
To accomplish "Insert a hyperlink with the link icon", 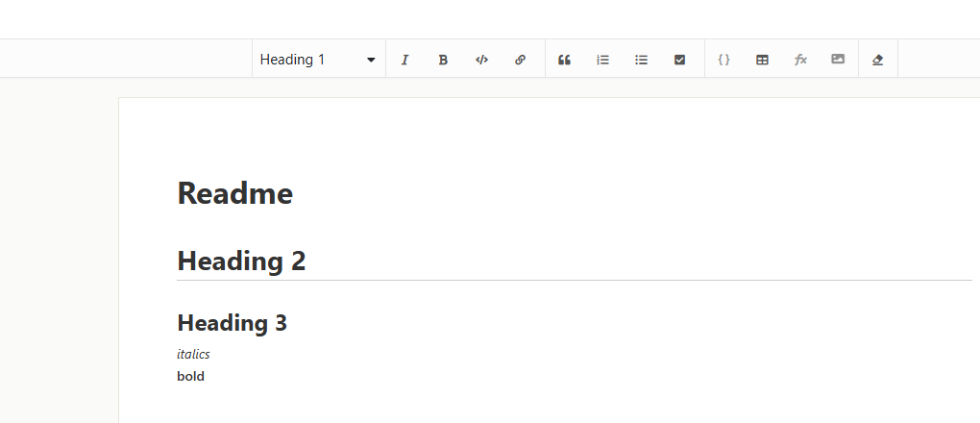I will [x=520, y=60].
